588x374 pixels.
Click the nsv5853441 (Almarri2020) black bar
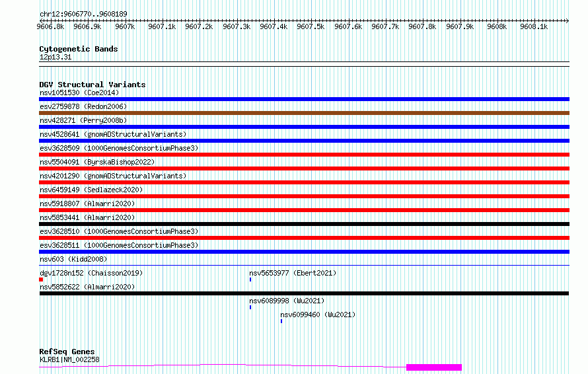point(304,224)
